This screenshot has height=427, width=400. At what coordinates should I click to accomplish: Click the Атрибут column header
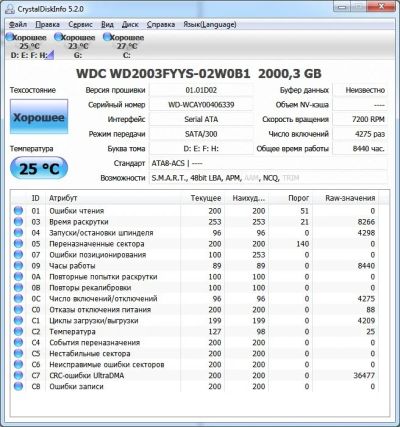point(113,198)
